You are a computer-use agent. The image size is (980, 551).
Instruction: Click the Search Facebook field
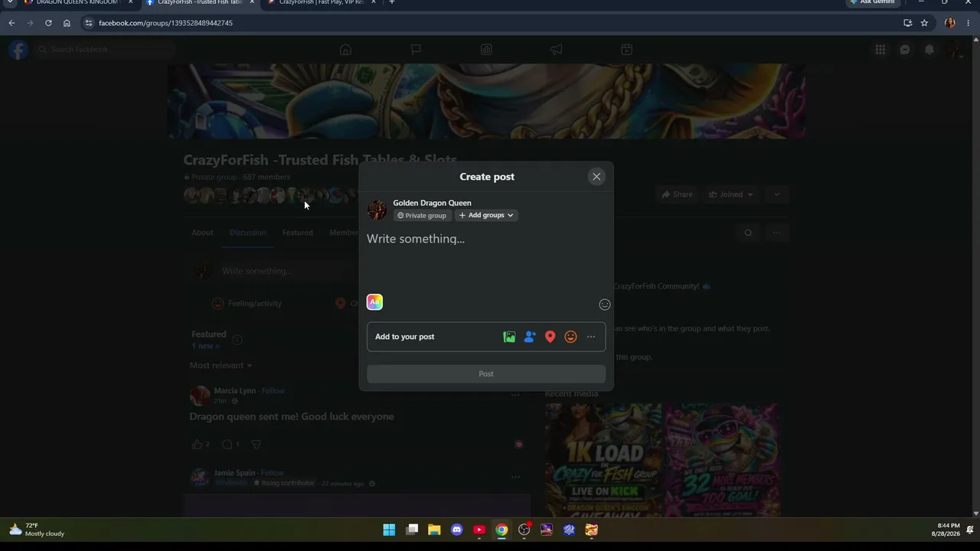click(106, 50)
